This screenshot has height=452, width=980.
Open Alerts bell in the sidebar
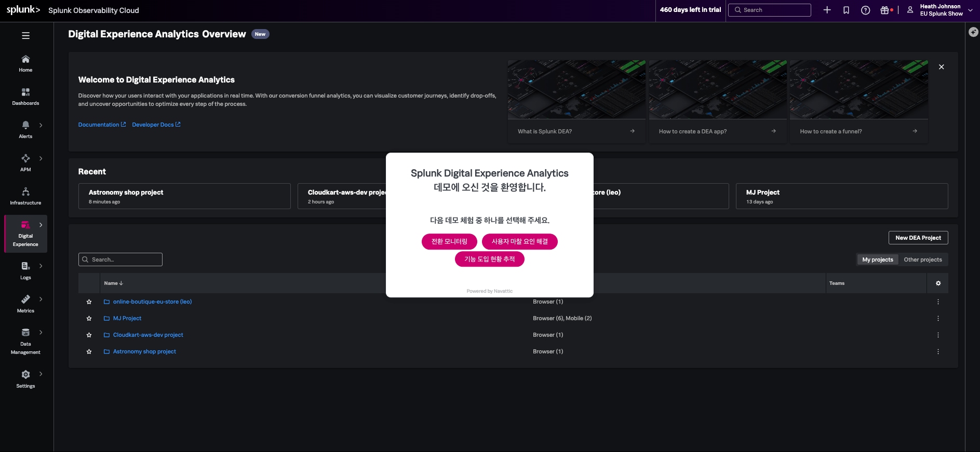[x=25, y=130]
